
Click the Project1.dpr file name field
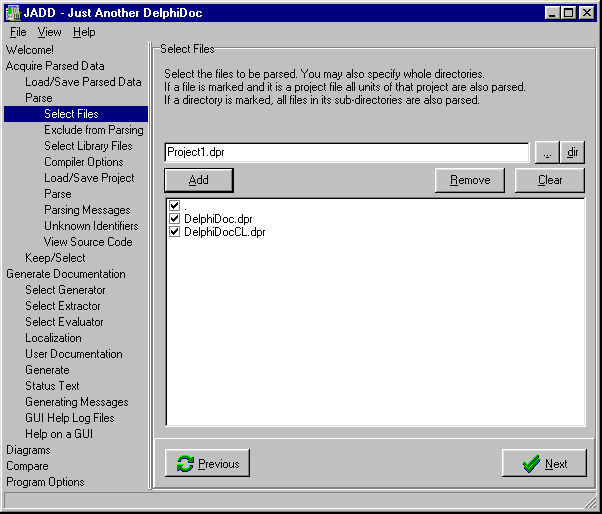pyautogui.click(x=346, y=152)
